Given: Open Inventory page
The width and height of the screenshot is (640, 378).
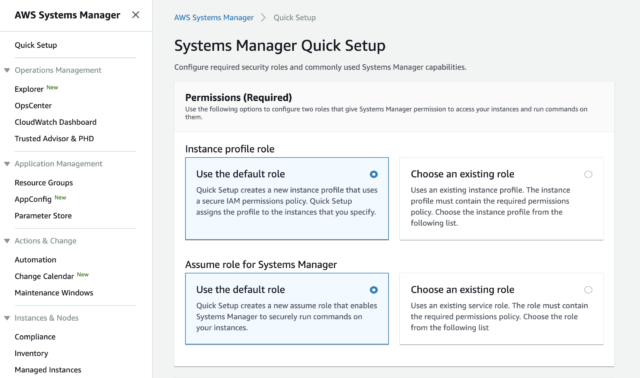Looking at the screenshot, I should pyautogui.click(x=31, y=354).
